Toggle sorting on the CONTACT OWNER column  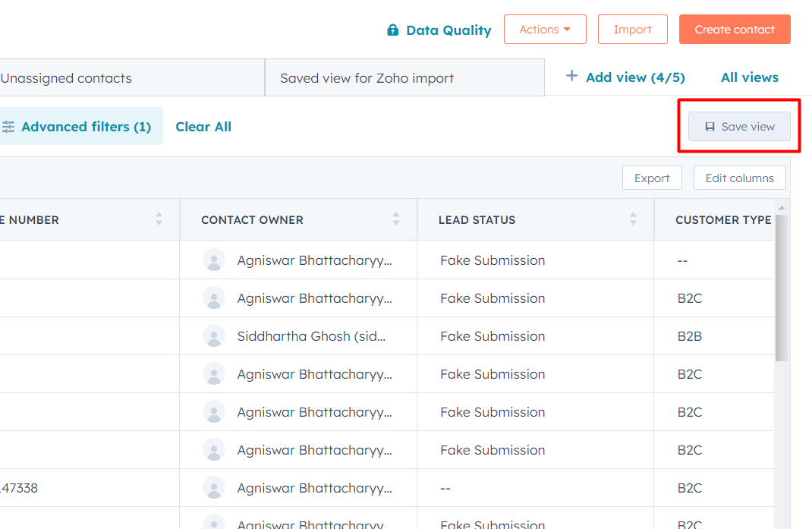click(396, 219)
